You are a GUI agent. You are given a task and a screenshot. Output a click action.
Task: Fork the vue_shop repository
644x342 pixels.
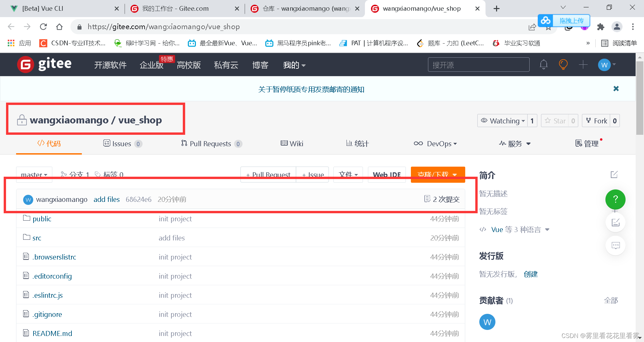pyautogui.click(x=596, y=121)
